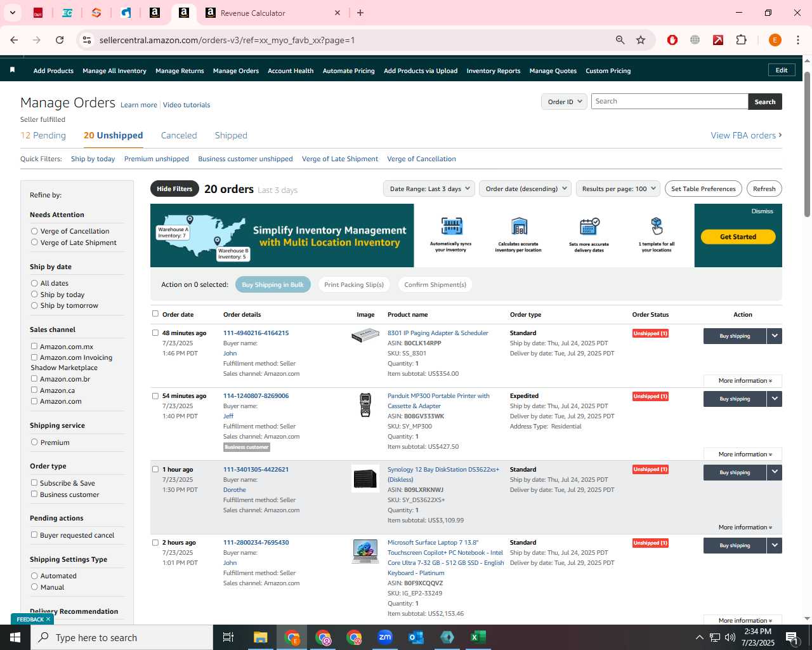Screen dimensions: 812x650
Task: Open Windows Start menu
Action: [x=15, y=637]
